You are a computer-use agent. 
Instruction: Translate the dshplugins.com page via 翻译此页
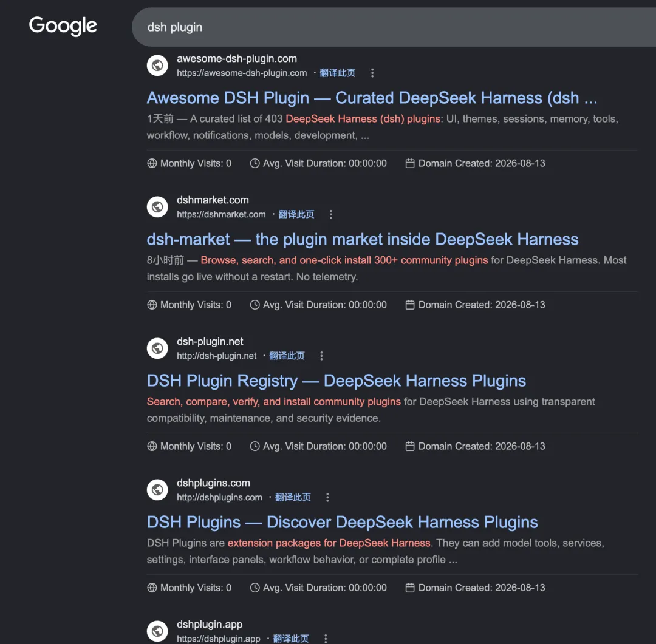293,497
